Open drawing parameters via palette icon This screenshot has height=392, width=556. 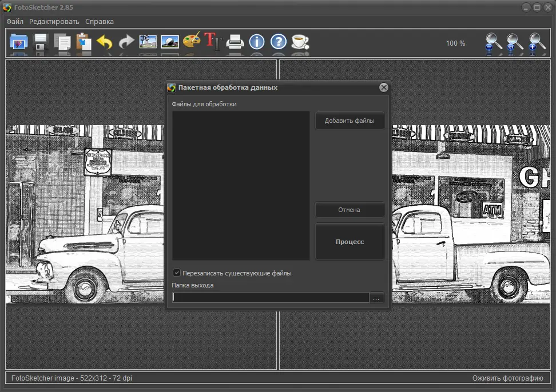(192, 42)
